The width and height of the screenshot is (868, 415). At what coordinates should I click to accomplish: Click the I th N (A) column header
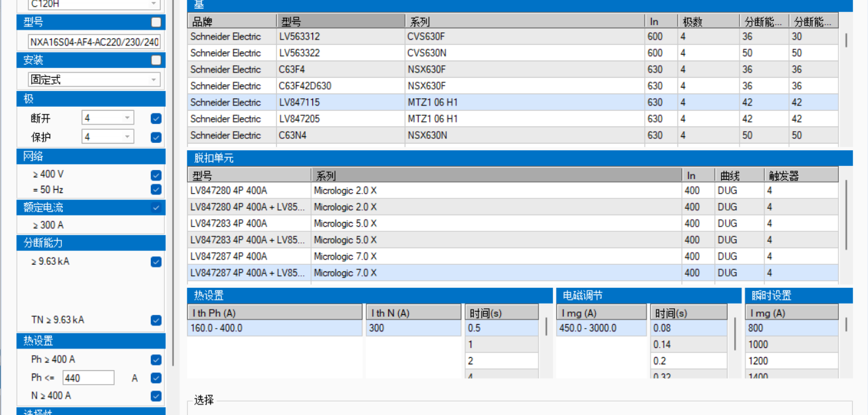413,312
